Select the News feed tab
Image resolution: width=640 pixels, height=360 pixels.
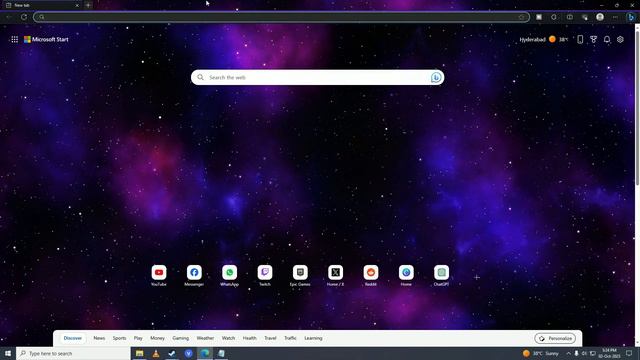coord(99,338)
